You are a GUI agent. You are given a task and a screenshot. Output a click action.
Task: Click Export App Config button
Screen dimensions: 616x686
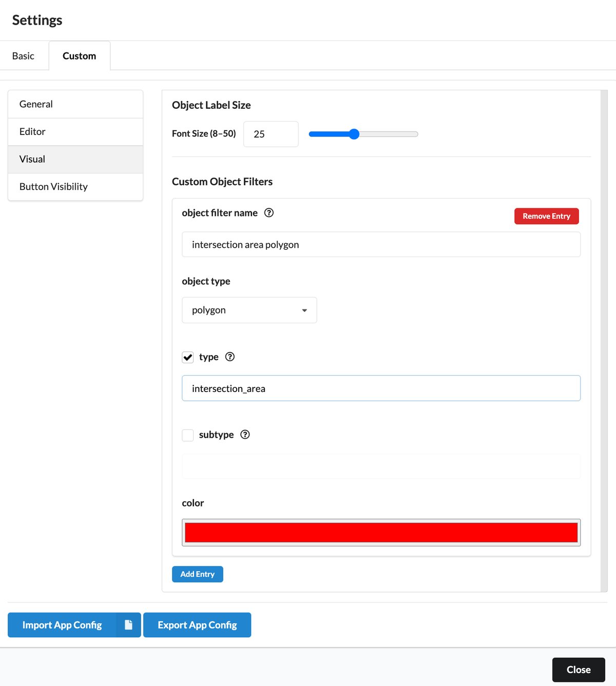[x=197, y=625]
